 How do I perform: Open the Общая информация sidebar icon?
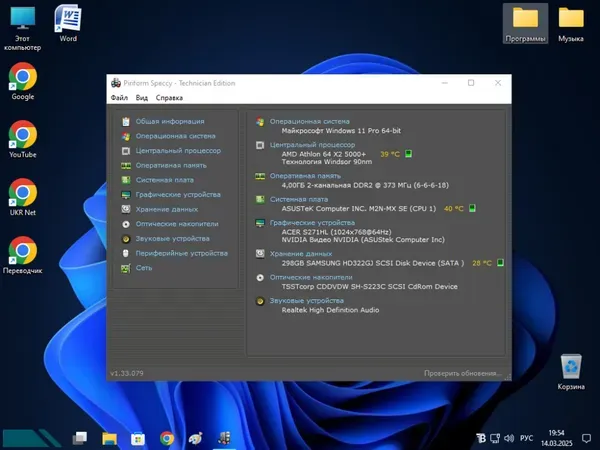(x=126, y=122)
